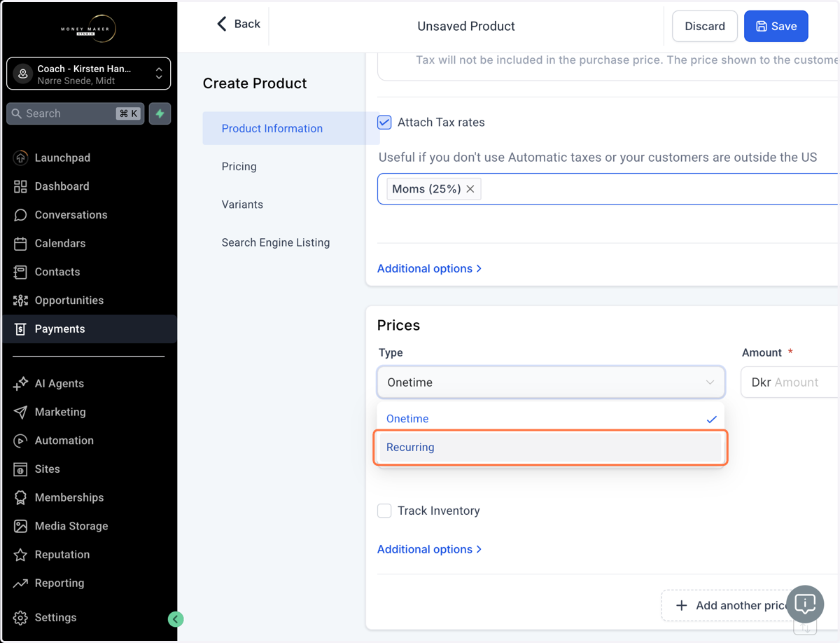Switch account via Coach - Kirsten selector
Image resolution: width=840 pixels, height=643 pixels.
pos(88,74)
